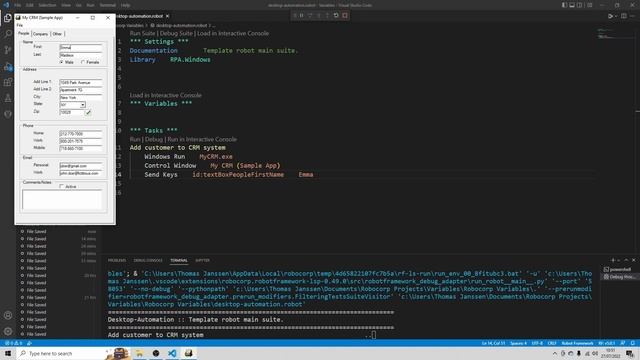Screen dimensions: 640x360
Task: Close the terminal panel
Action: coord(633,260)
